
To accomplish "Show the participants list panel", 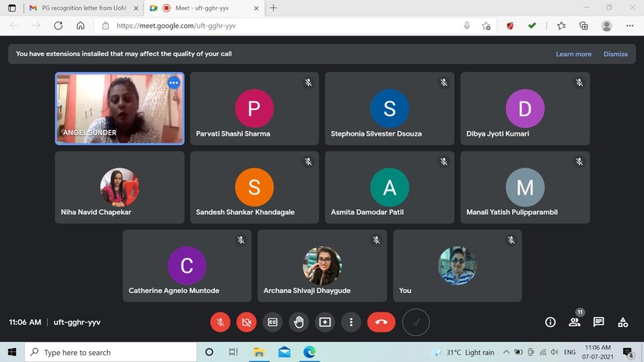I will coord(574,322).
